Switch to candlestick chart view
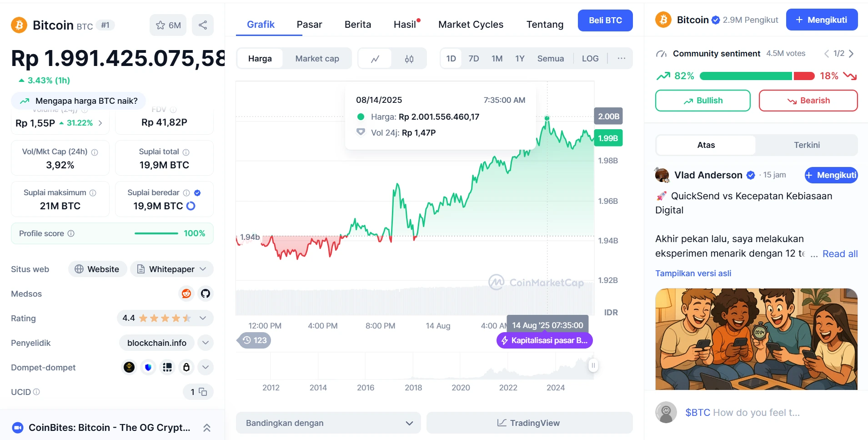Screen dimensions: 868x440 pyautogui.click(x=409, y=59)
